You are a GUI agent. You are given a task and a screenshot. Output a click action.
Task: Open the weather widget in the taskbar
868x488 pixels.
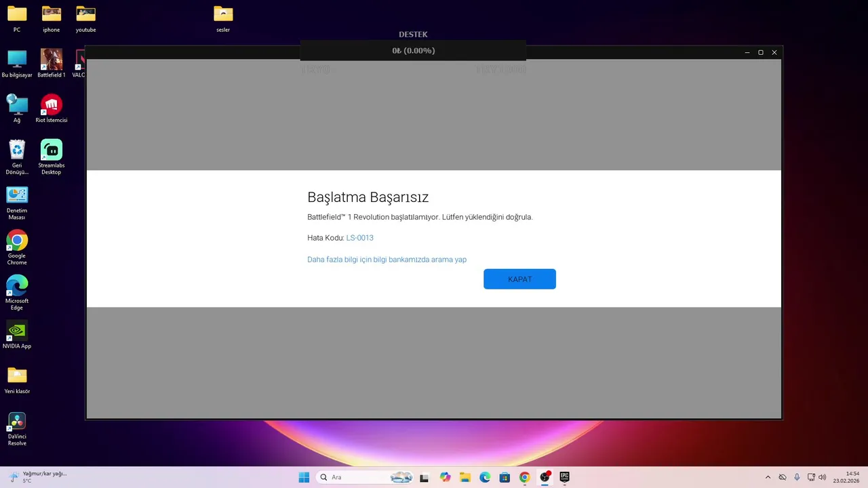point(37,477)
